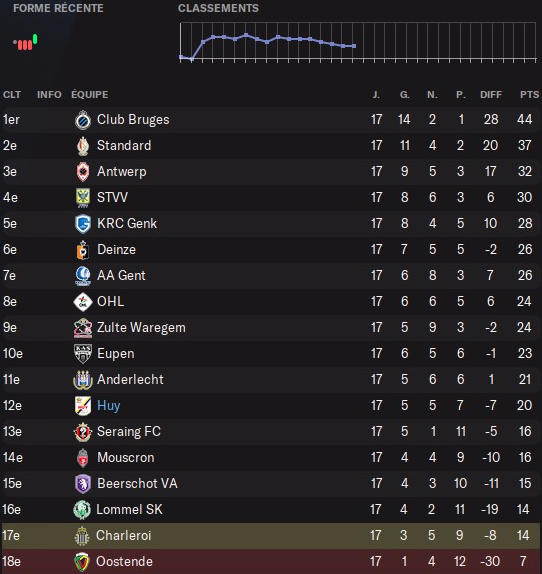Image resolution: width=542 pixels, height=574 pixels.
Task: Open the Huy team link
Action: click(x=108, y=405)
